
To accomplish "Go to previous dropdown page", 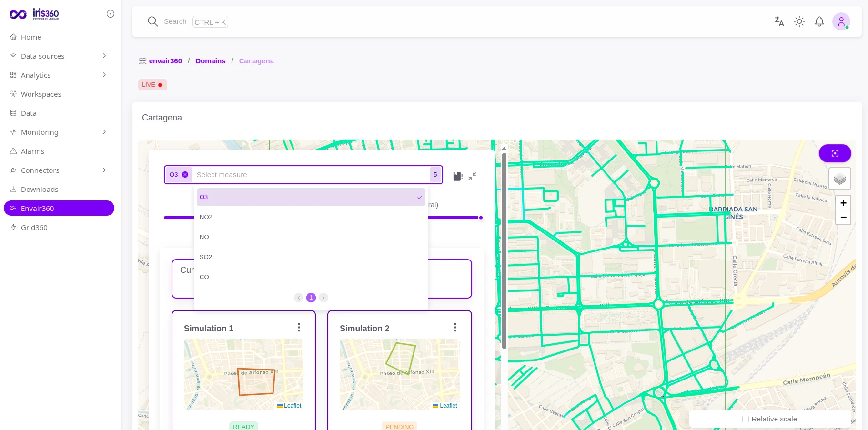I will [x=299, y=298].
